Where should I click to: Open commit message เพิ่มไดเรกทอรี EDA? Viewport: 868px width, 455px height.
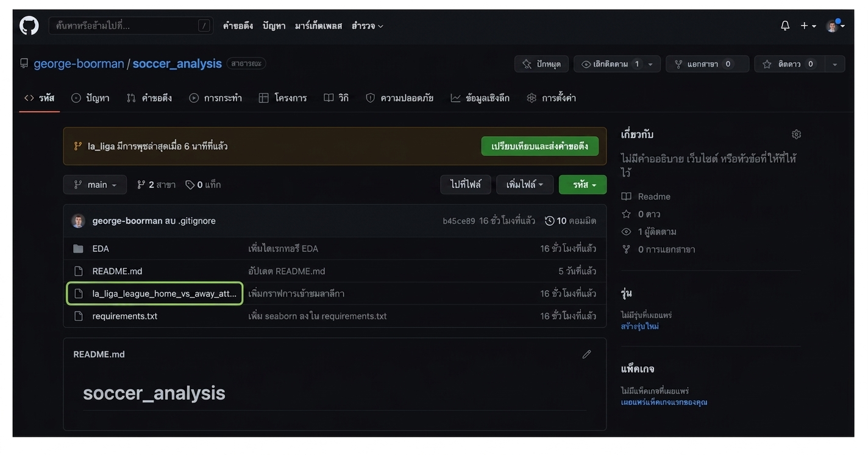(x=283, y=249)
